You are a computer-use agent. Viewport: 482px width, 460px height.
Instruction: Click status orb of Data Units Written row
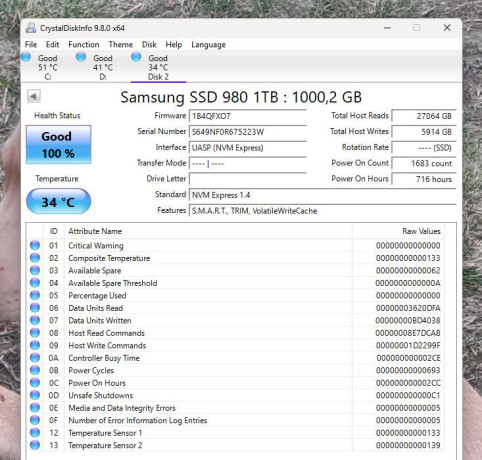(x=35, y=320)
